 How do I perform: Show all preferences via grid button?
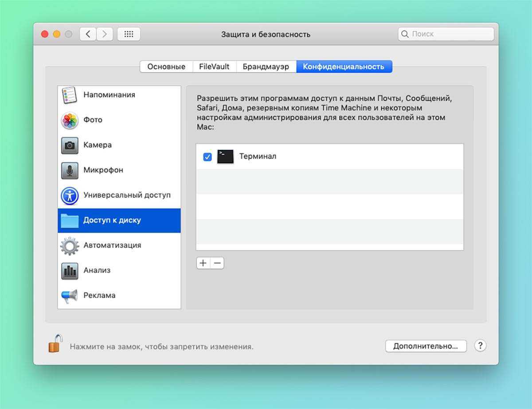tap(129, 34)
